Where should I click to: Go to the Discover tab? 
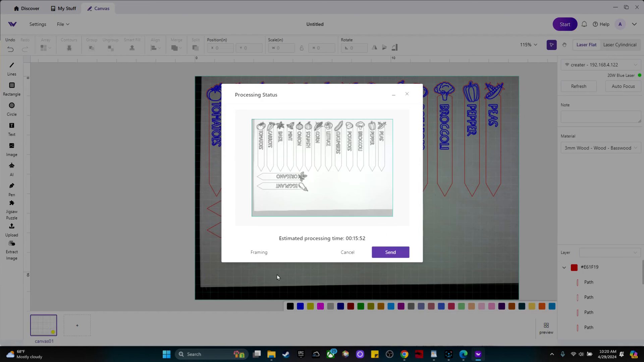26,8
